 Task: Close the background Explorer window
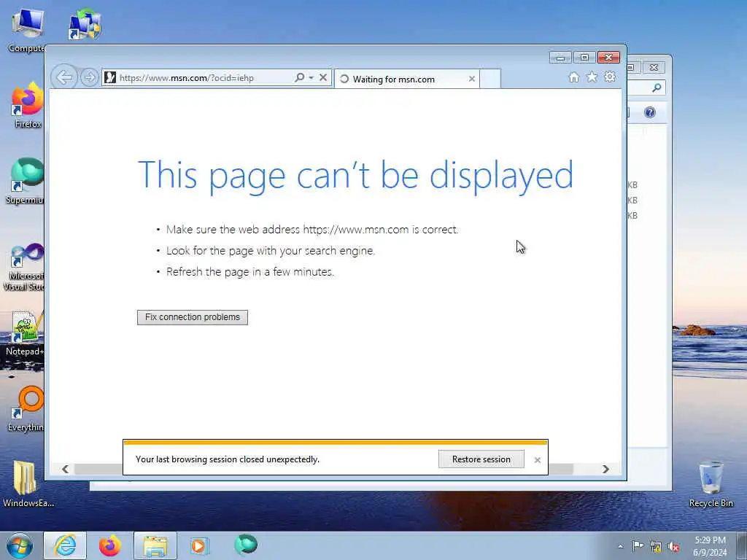click(x=654, y=68)
